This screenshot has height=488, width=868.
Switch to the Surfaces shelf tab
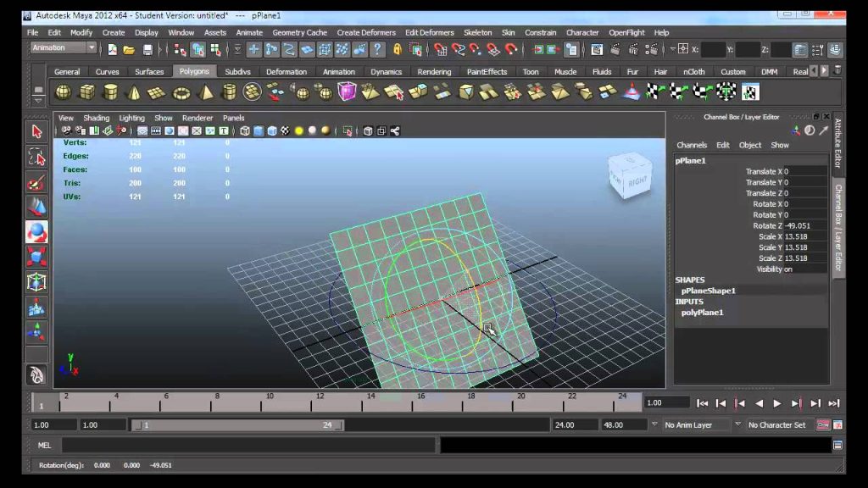149,72
